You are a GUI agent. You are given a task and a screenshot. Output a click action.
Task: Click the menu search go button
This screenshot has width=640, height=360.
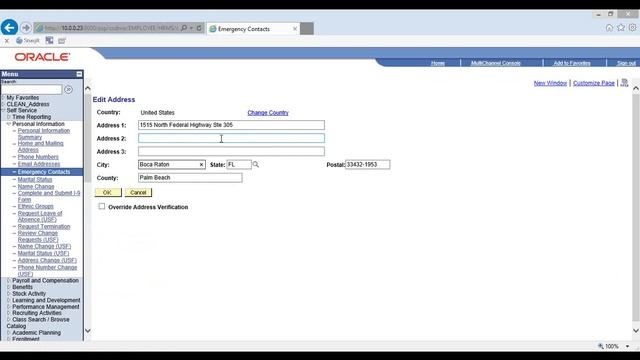69,89
